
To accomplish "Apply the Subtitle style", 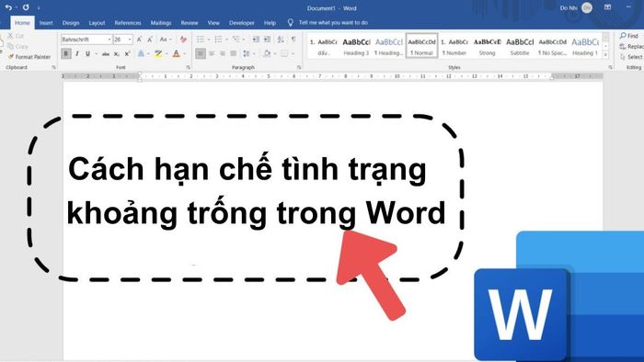I will tap(520, 46).
